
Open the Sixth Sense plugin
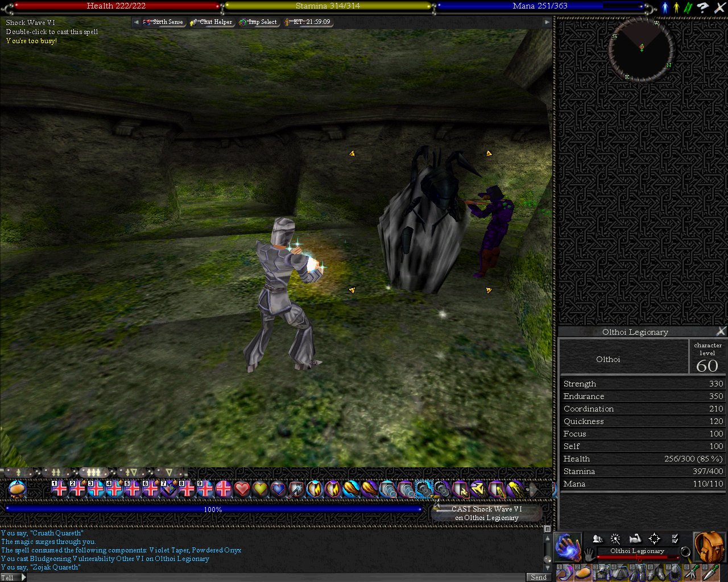click(x=163, y=22)
